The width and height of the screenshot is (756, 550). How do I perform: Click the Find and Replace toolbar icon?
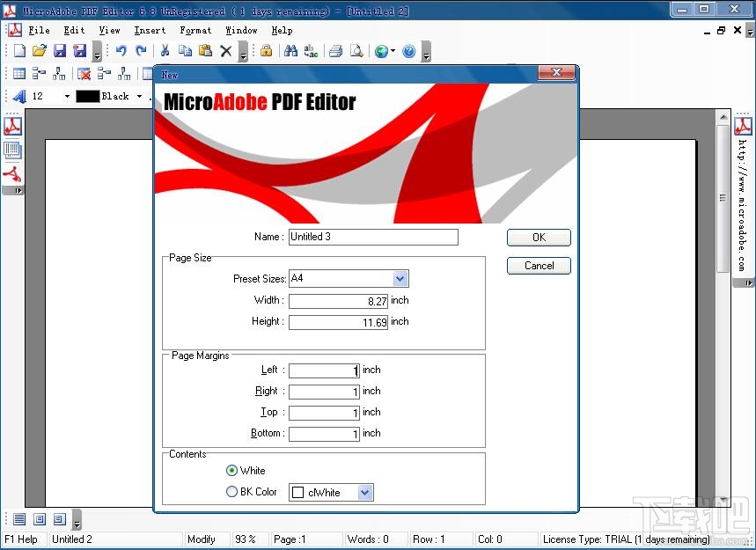(x=310, y=52)
